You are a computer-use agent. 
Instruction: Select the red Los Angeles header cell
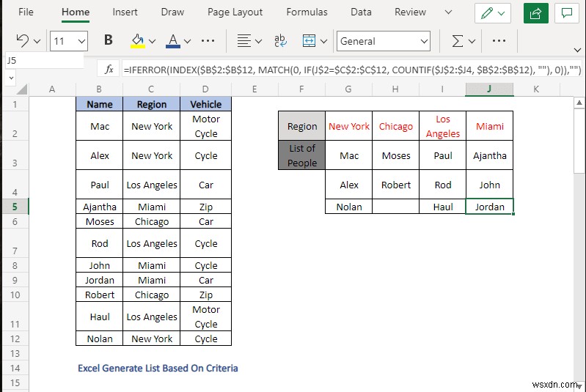[442, 126]
